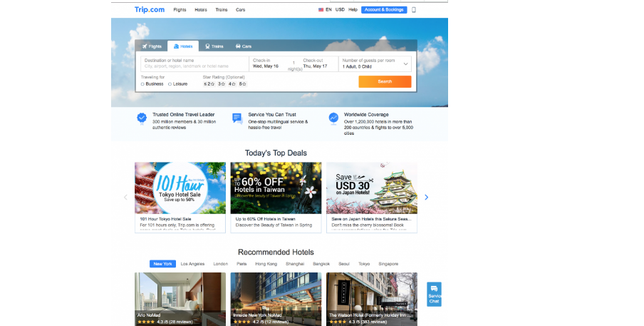
Task: Switch to the Trains search tab
Action: 214,46
